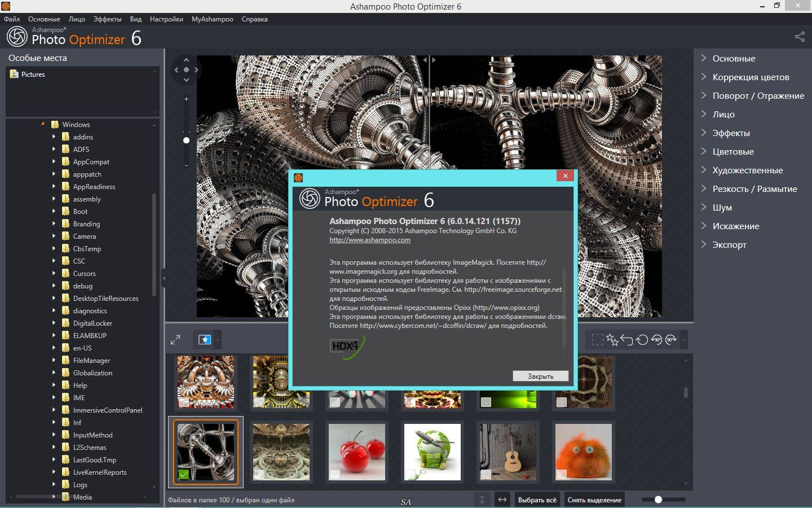
Task: Open the dropdown next to auto-optimize star button
Action: pos(218,340)
